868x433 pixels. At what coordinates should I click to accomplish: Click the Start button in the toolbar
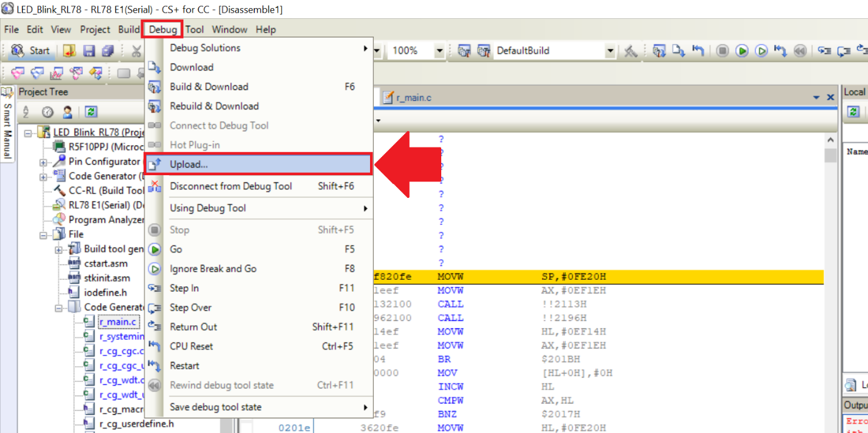tap(30, 51)
